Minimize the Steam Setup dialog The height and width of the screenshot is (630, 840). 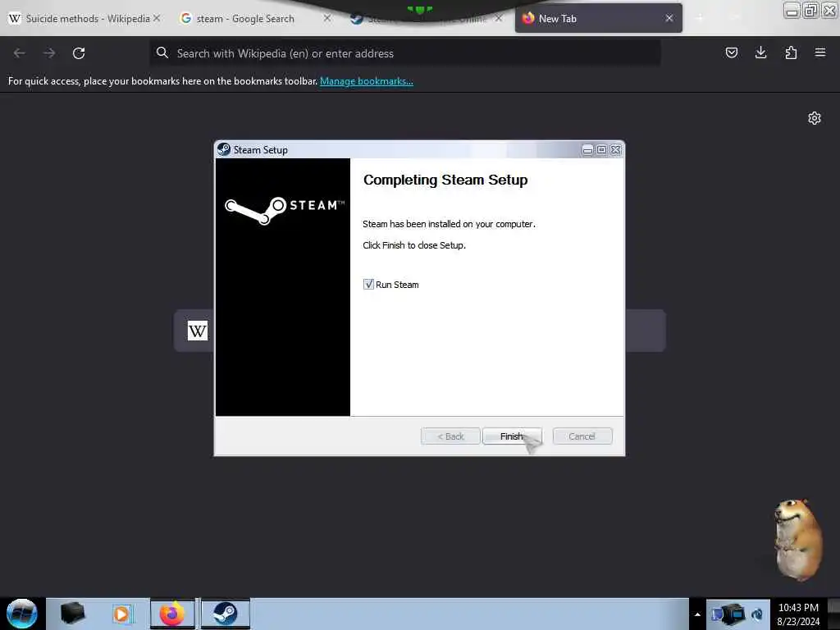[x=587, y=150]
